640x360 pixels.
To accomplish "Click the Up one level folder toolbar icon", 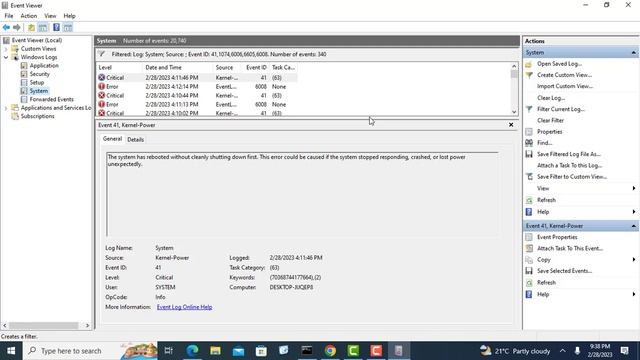I will pyautogui.click(x=31, y=27).
